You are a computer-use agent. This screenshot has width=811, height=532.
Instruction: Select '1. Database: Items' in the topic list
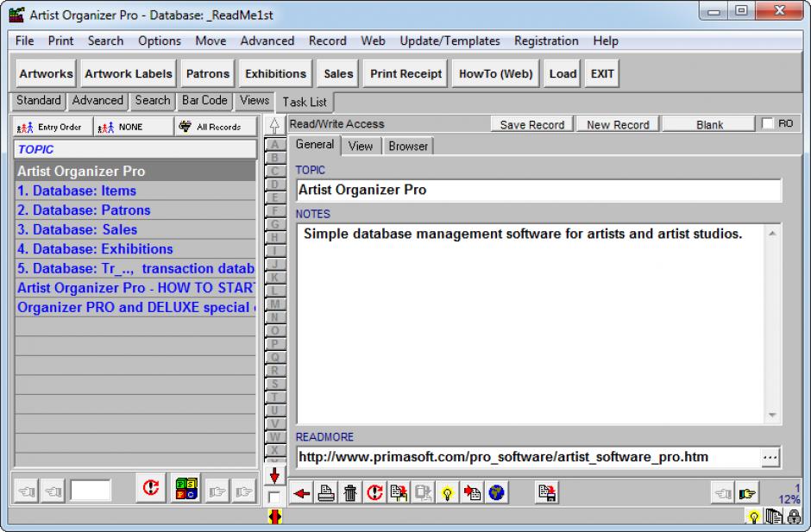tap(135, 191)
